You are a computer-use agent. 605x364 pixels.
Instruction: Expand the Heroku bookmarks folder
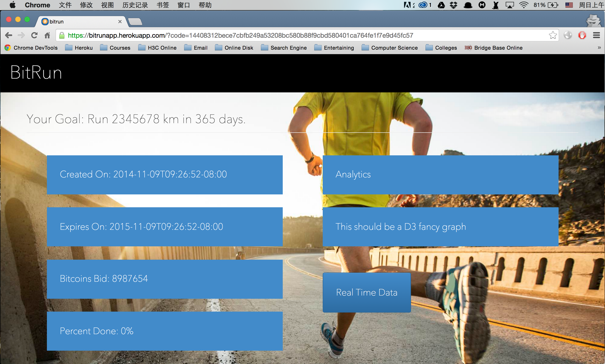pos(79,48)
